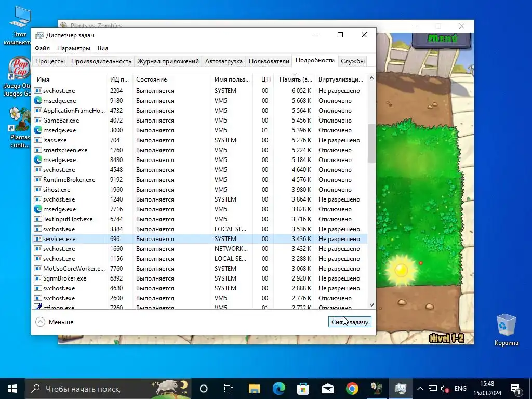
Task: Select Корзина recycle bin desktop icon
Action: [506, 329]
